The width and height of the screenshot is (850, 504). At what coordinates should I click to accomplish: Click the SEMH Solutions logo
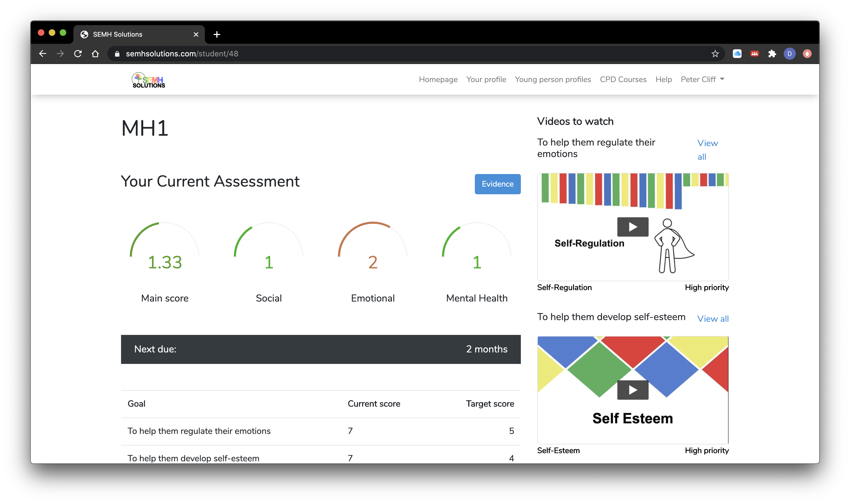click(148, 80)
